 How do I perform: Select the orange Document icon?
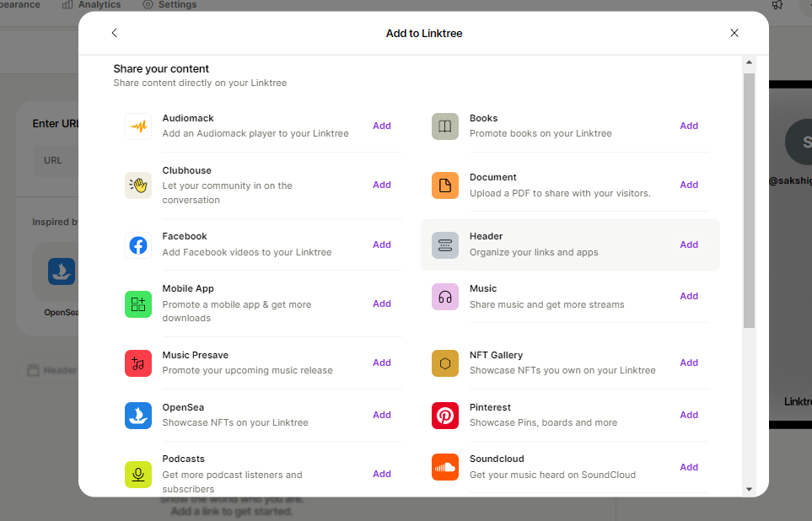coord(445,185)
